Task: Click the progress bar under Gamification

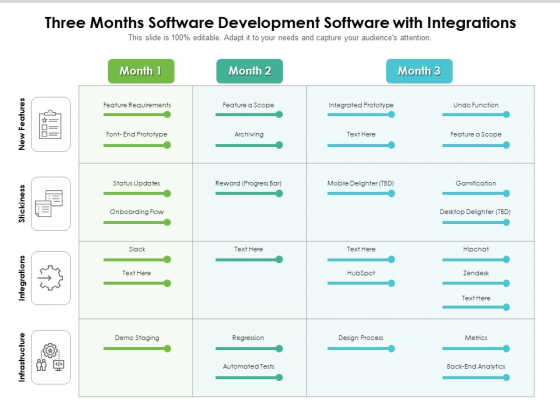Action: pyautogui.click(x=476, y=194)
